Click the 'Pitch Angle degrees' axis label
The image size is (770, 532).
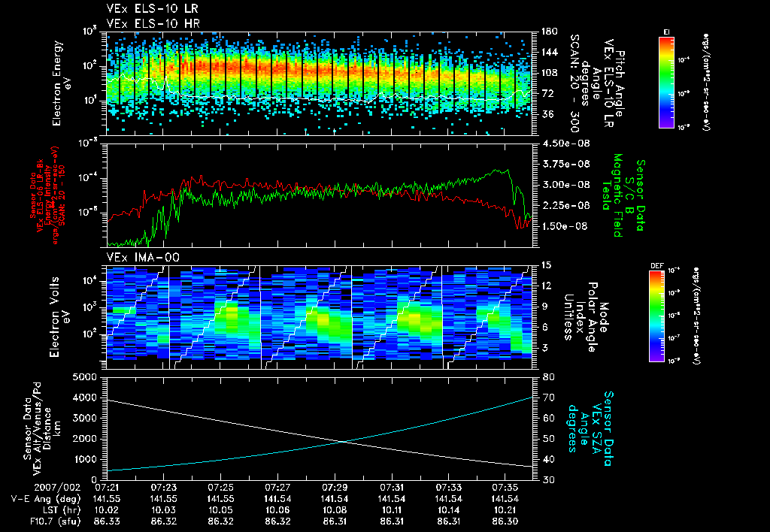(602, 83)
